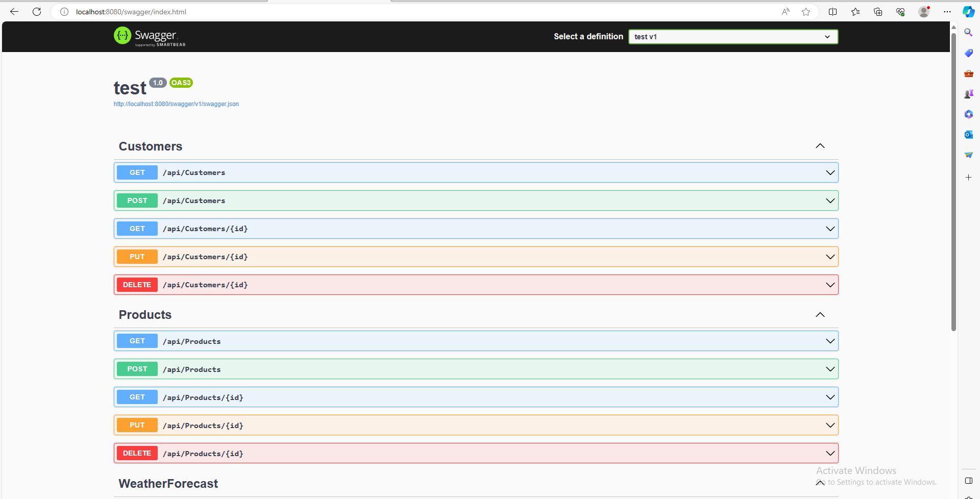
Task: Open Outlook icon in Edge sidebar
Action: pos(968,135)
